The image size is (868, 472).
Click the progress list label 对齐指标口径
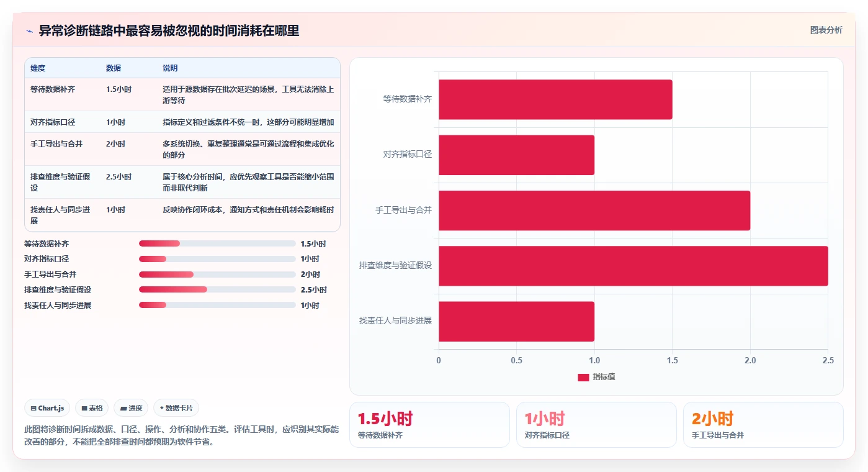[47, 259]
